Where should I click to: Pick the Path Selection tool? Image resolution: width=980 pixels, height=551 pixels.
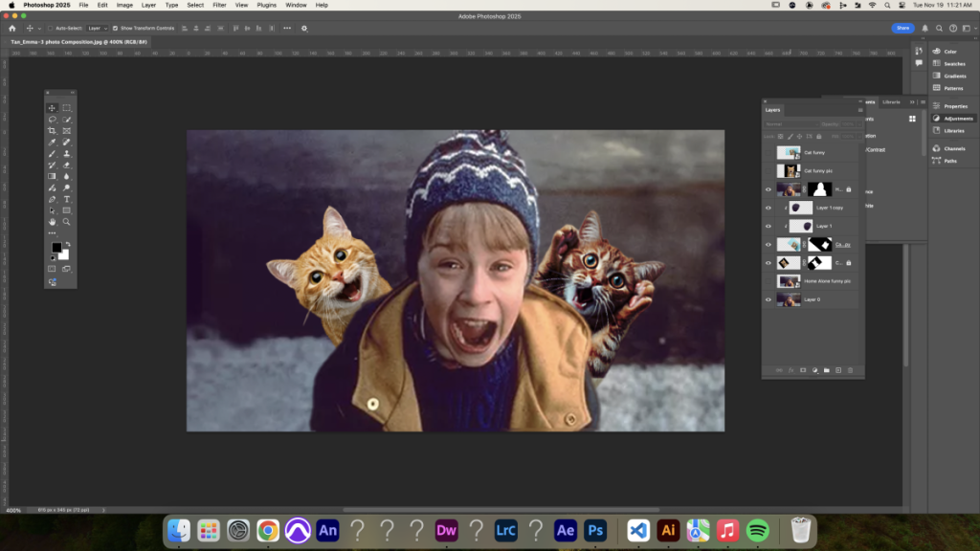tap(53, 210)
